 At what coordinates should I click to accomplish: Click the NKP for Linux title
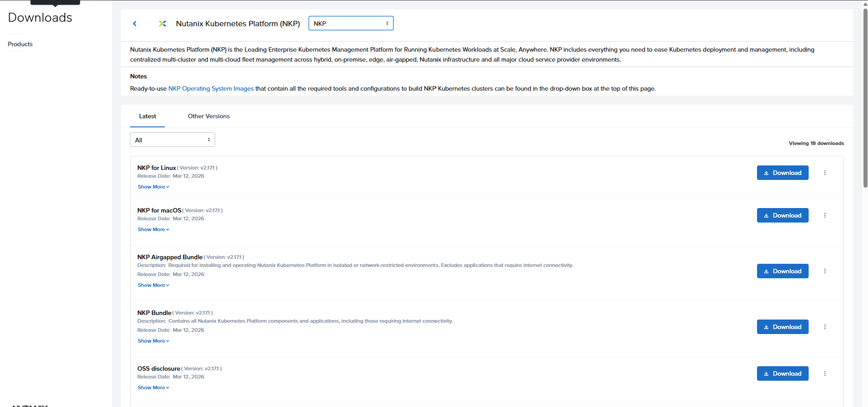(x=156, y=168)
